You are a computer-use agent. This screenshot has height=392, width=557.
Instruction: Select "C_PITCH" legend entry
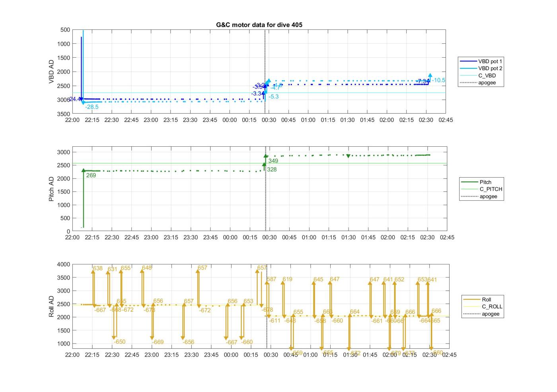pyautogui.click(x=481, y=189)
